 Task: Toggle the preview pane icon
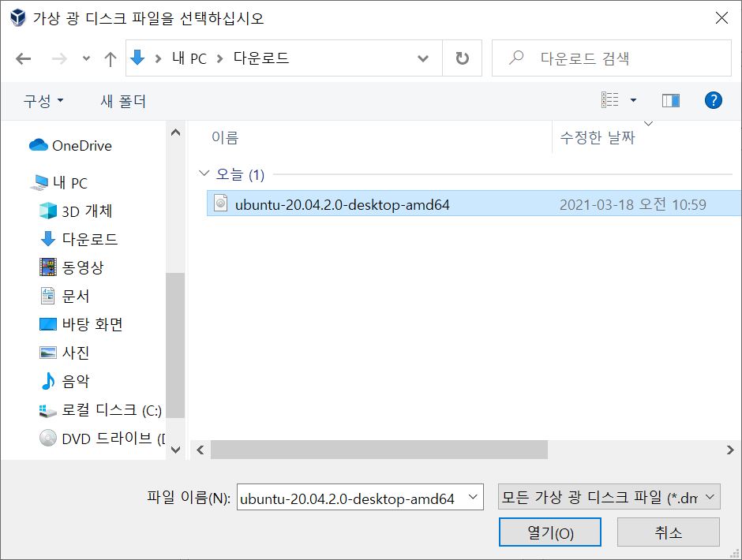pos(670,100)
